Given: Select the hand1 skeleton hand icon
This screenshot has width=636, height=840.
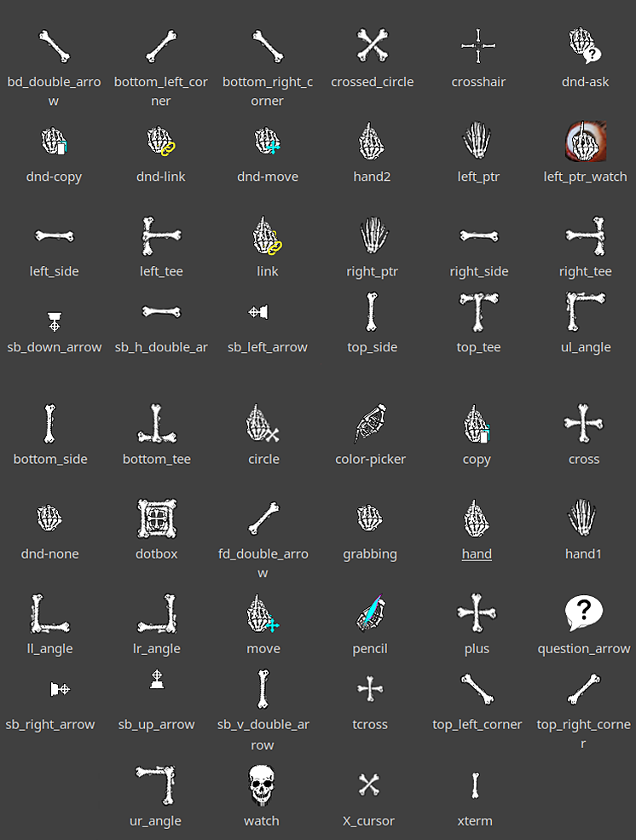Looking at the screenshot, I should (582, 518).
